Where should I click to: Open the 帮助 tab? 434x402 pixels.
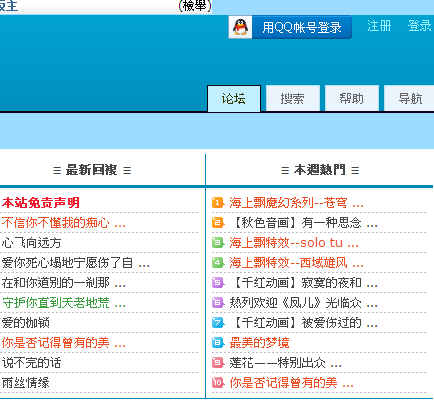351,98
